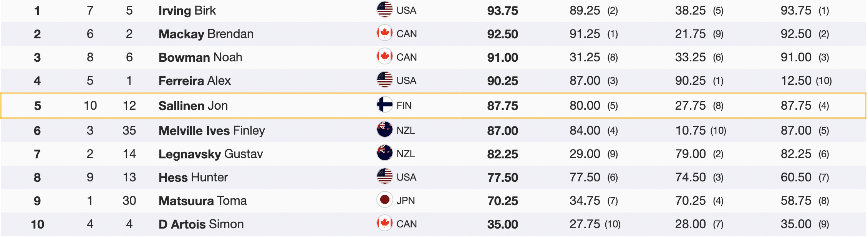
Task: Click the best score 93.75 in bold
Action: [x=502, y=11]
